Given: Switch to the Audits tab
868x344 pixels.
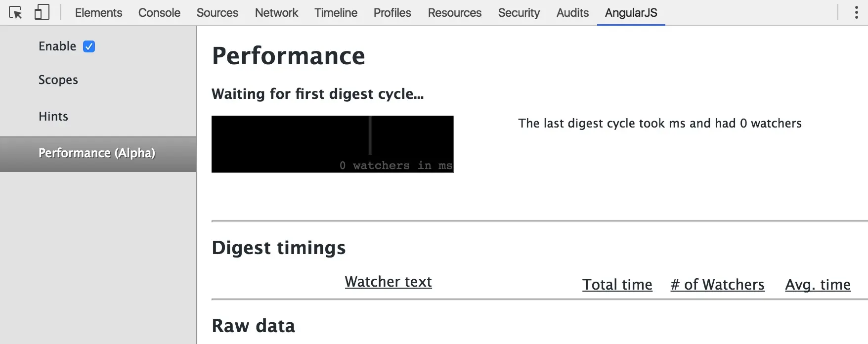Looking at the screenshot, I should click(572, 12).
